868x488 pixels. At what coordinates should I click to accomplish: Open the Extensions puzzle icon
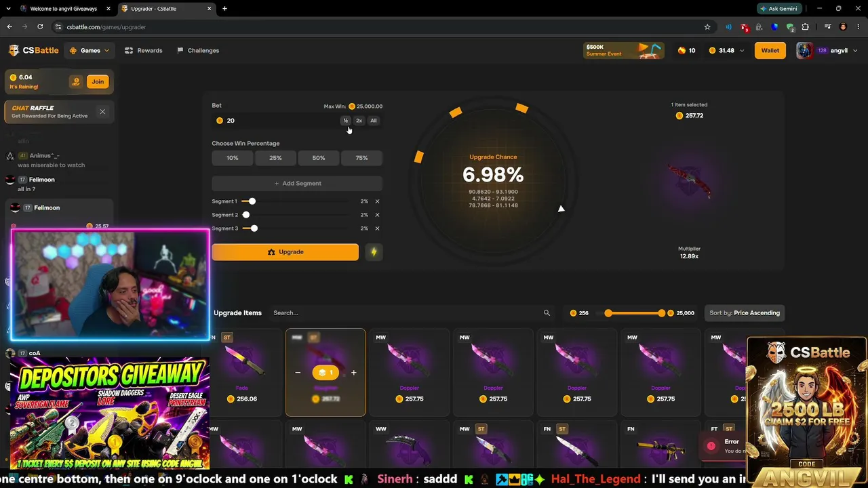tap(806, 27)
